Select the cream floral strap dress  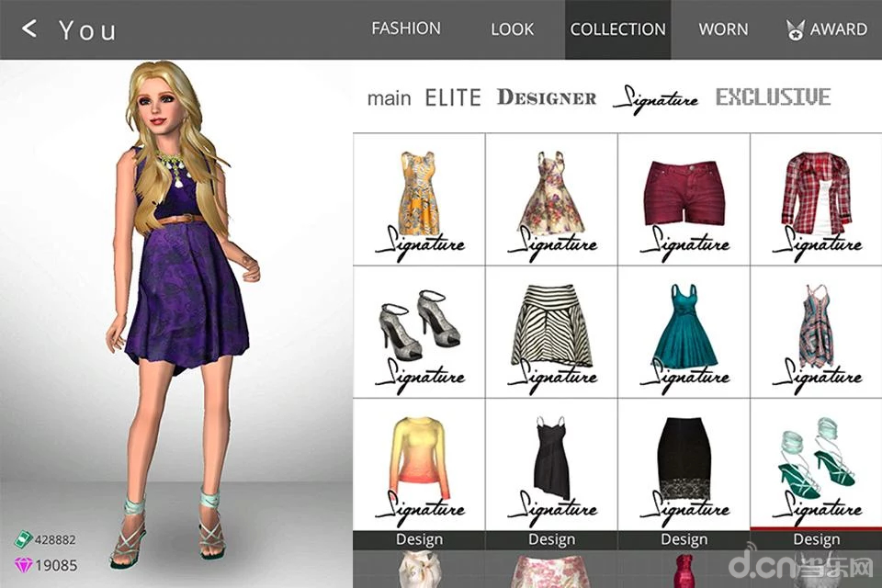[x=551, y=199]
